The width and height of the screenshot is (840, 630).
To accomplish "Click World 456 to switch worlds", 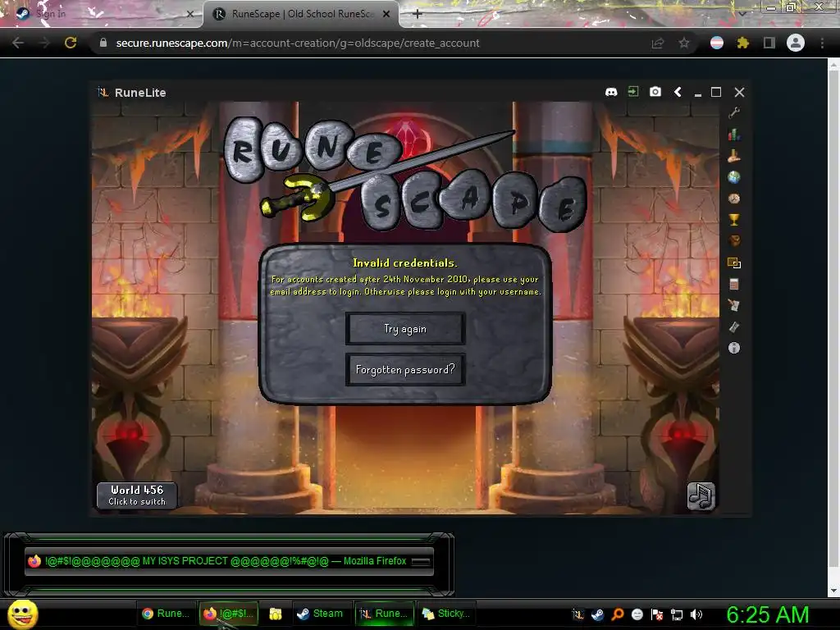I will pyautogui.click(x=137, y=495).
